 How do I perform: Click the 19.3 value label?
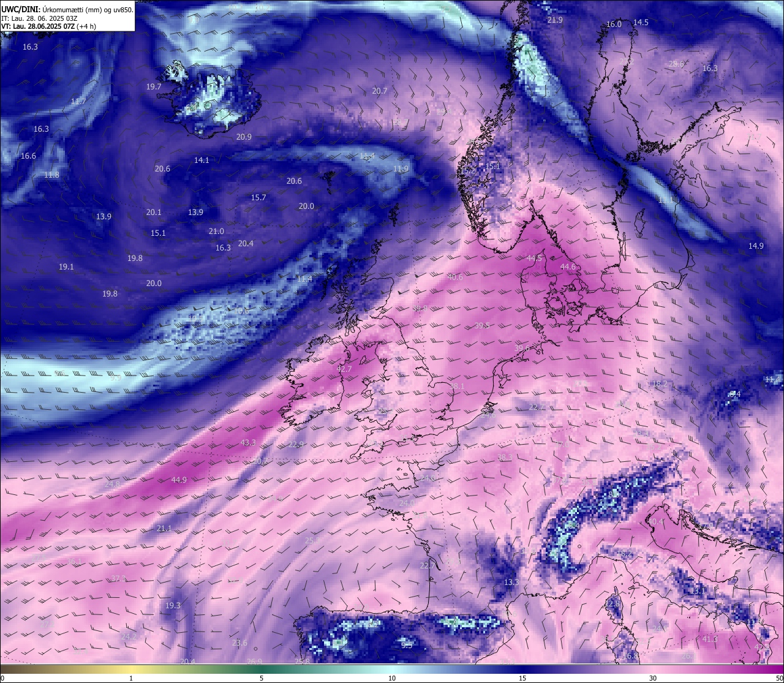point(173,605)
